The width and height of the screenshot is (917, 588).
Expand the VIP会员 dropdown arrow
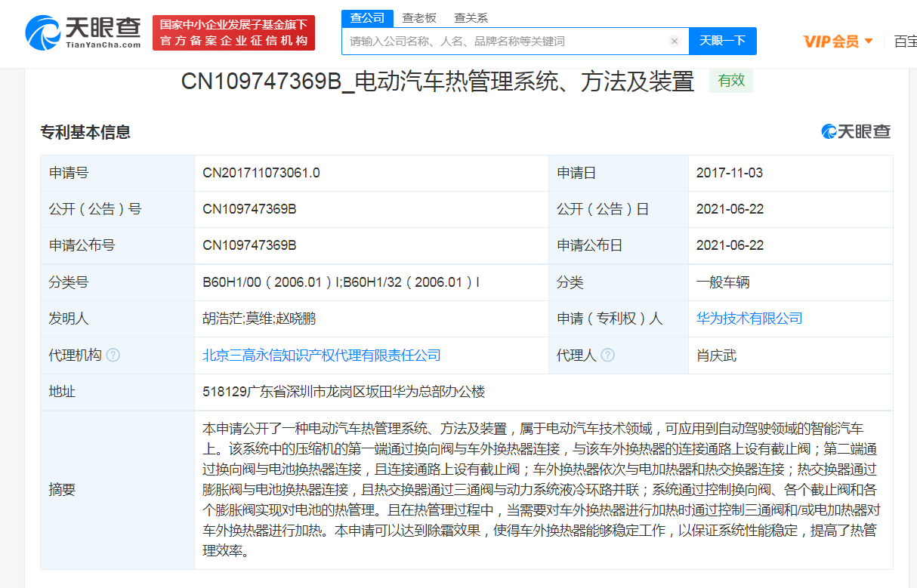click(869, 41)
